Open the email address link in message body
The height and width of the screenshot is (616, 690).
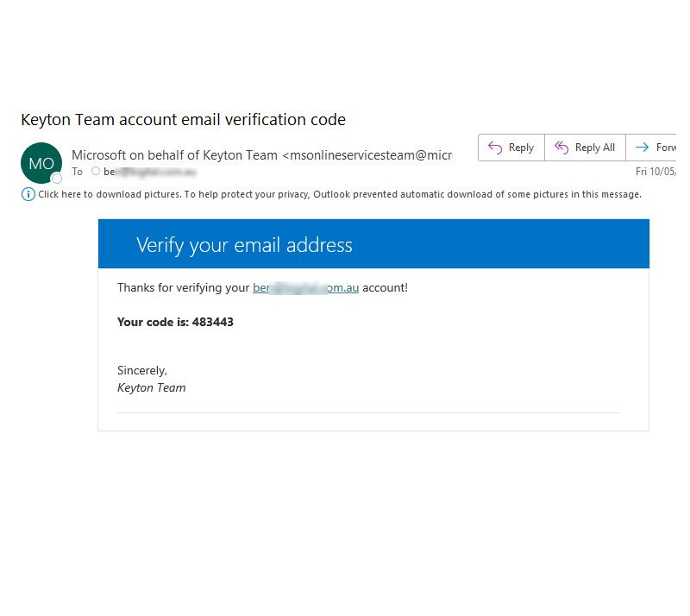coord(305,287)
